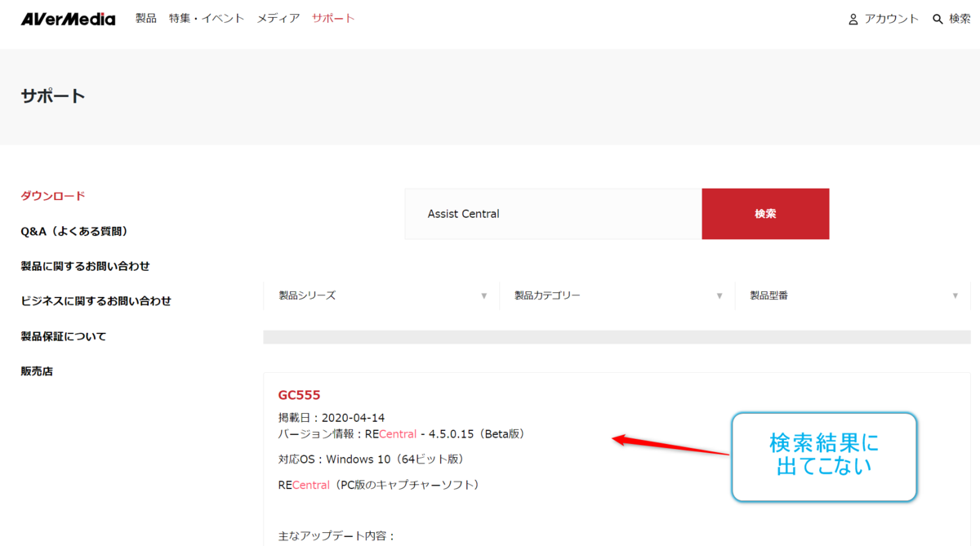The image size is (980, 546).
Task: Open the アカウント person icon
Action: 853,19
